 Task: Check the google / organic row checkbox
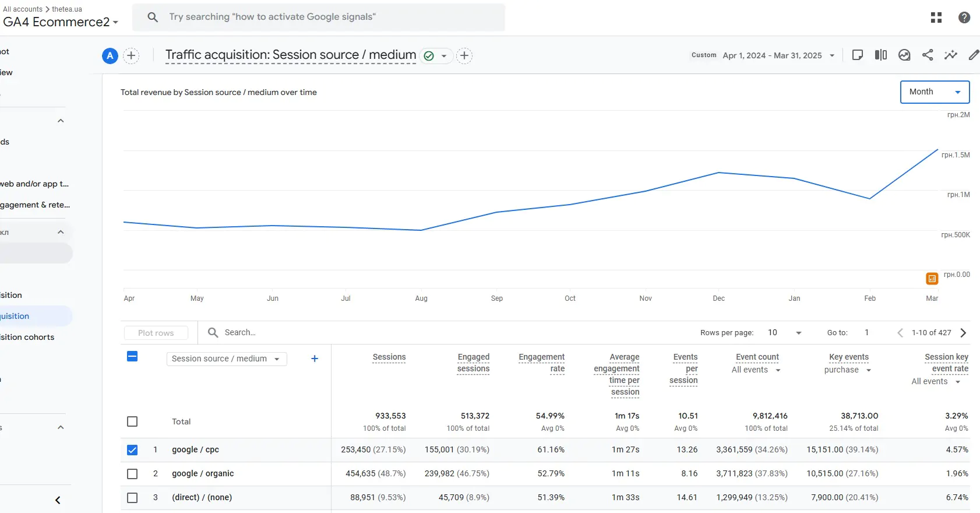point(132,474)
